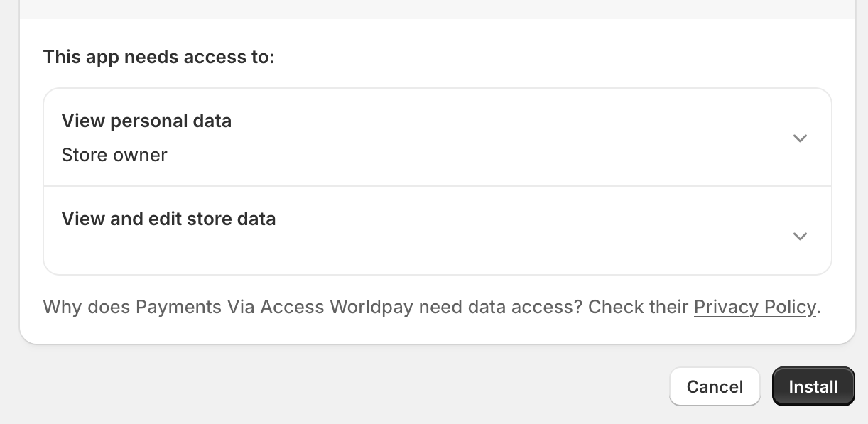Select the Store owner subtitle text

[114, 155]
